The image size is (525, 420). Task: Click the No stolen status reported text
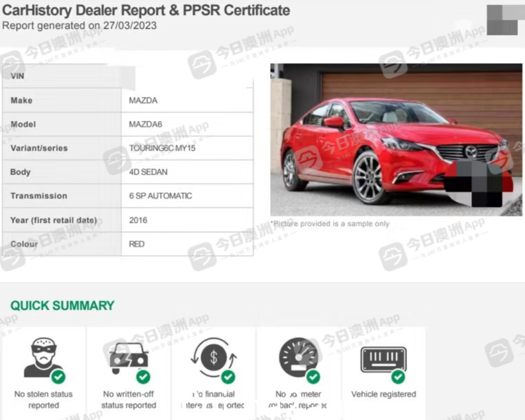(44, 400)
